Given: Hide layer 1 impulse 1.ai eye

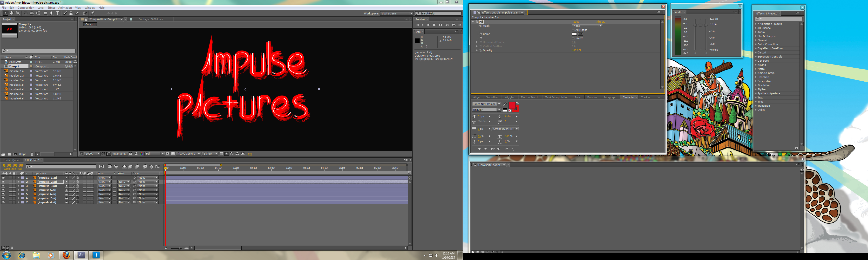Looking at the screenshot, I should 3,178.
